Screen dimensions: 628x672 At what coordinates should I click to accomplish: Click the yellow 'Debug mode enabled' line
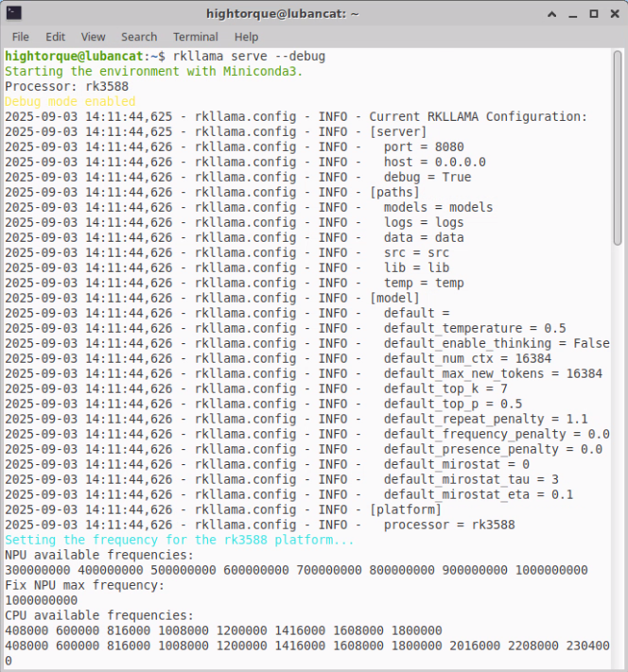(x=70, y=101)
